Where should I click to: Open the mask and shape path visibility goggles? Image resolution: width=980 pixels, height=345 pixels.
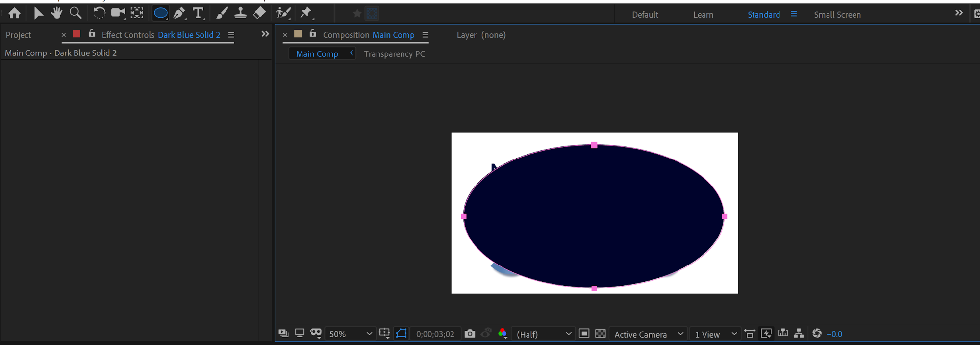click(316, 334)
